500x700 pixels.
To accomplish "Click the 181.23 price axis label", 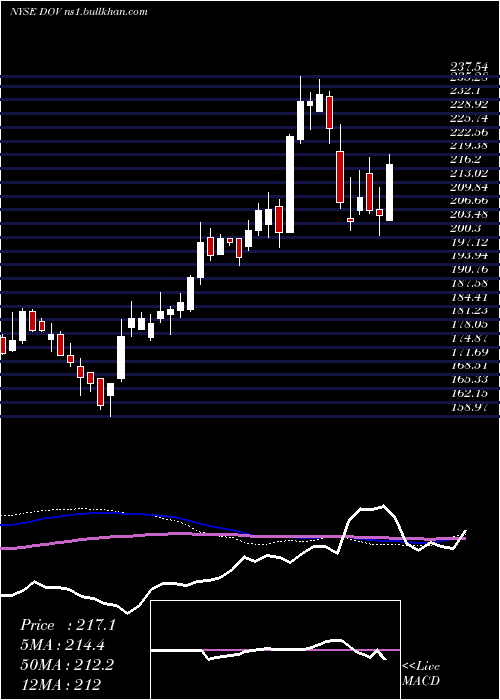I will coord(468,311).
